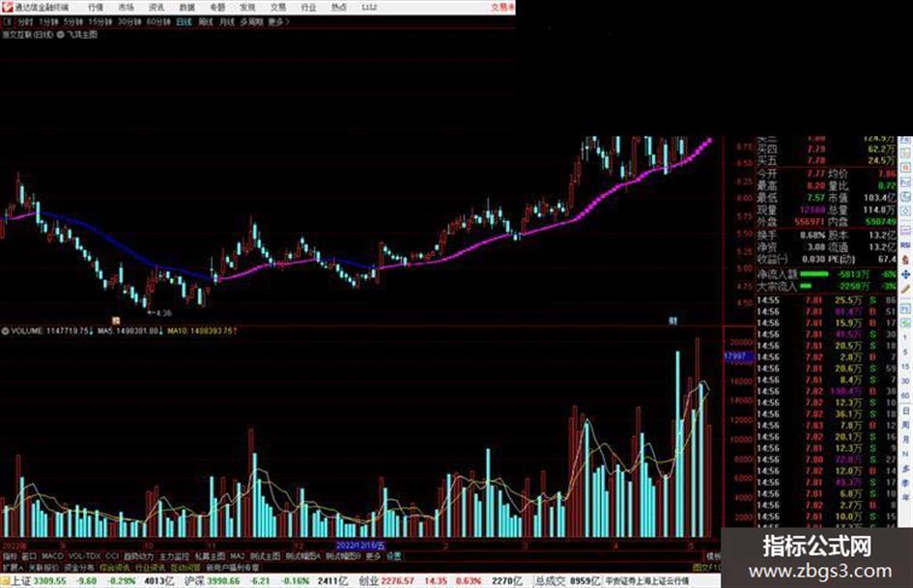Select the 趋势动力 indicator tab

(x=139, y=556)
